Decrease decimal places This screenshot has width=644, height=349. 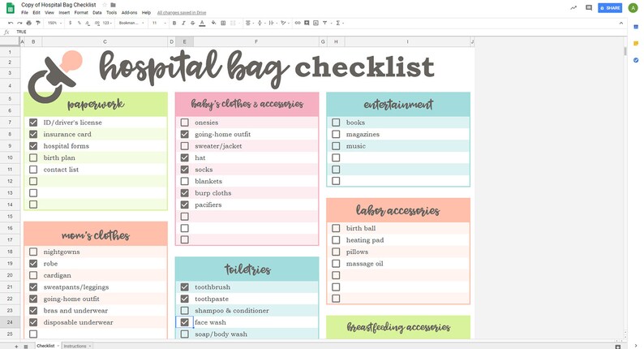[x=88, y=23]
